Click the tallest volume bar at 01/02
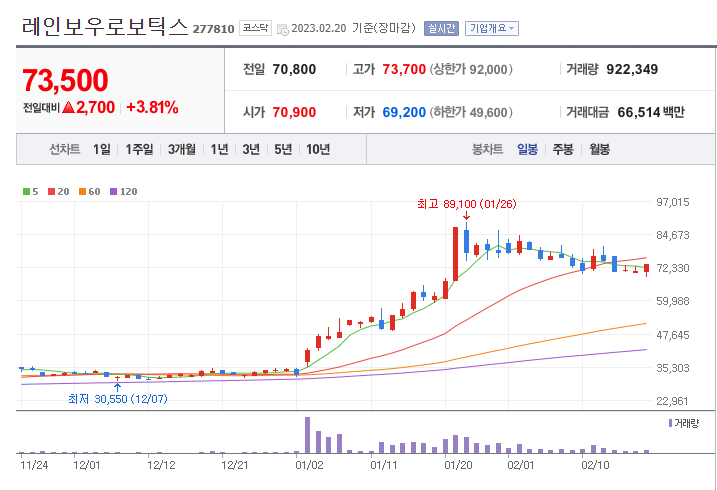 coord(307,435)
